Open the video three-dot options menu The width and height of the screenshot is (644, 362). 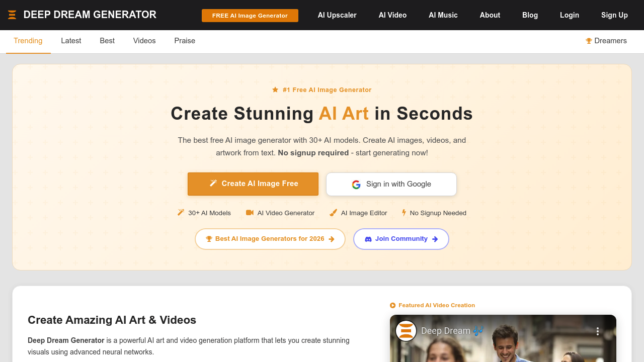point(598,331)
